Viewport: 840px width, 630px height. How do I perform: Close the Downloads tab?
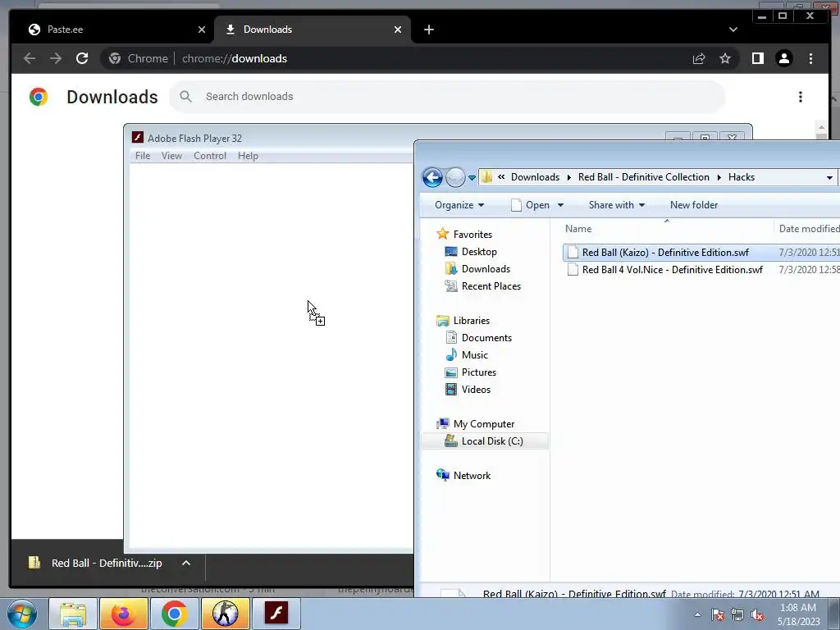pos(398,30)
